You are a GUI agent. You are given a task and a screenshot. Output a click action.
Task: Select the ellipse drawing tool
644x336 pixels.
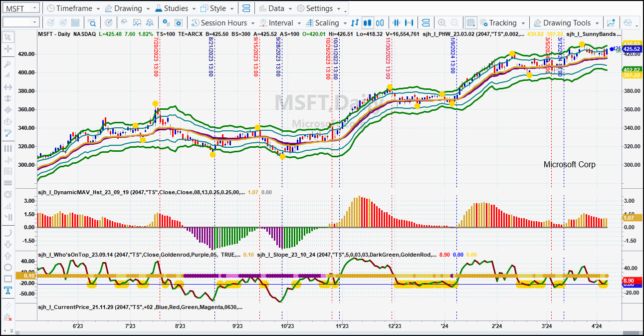(x=8, y=267)
